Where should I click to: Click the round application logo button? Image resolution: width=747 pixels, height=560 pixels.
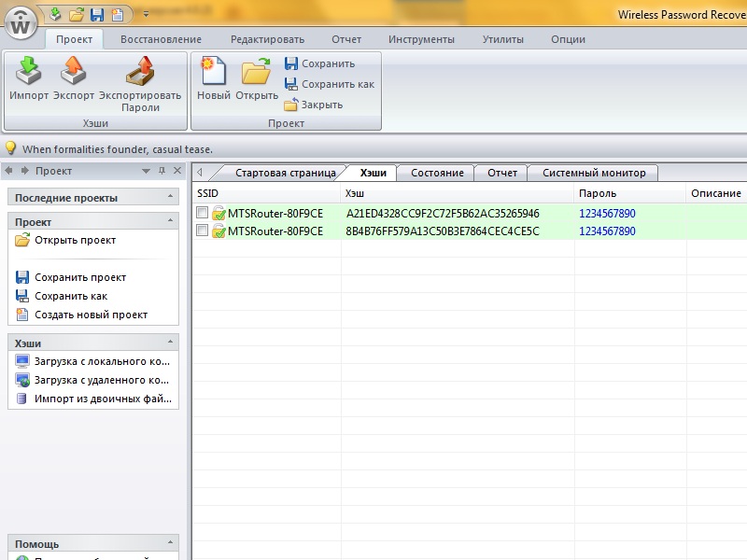21,21
